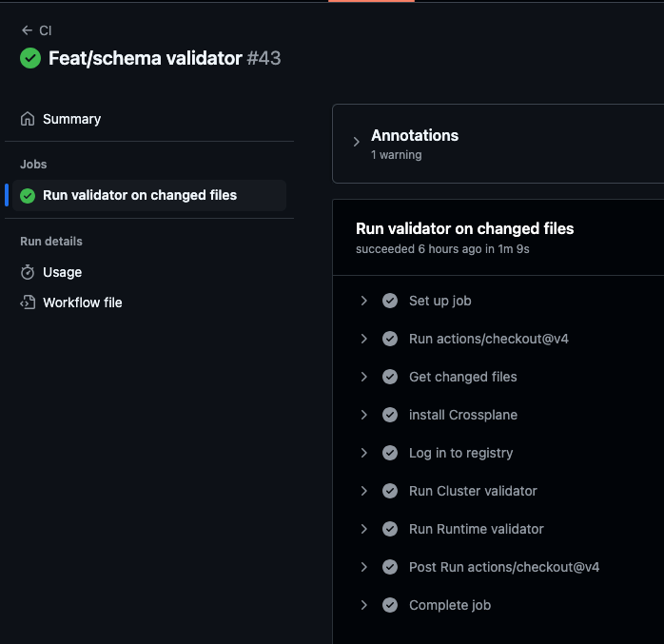This screenshot has height=644, width=664.
Task: Click the success check icon for Set up job
Action: [390, 301]
